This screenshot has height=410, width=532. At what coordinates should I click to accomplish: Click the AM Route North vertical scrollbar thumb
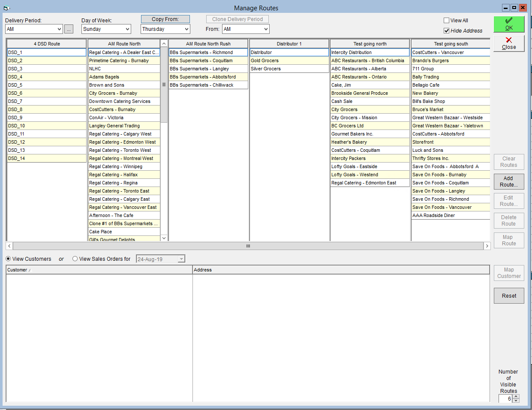(164, 85)
